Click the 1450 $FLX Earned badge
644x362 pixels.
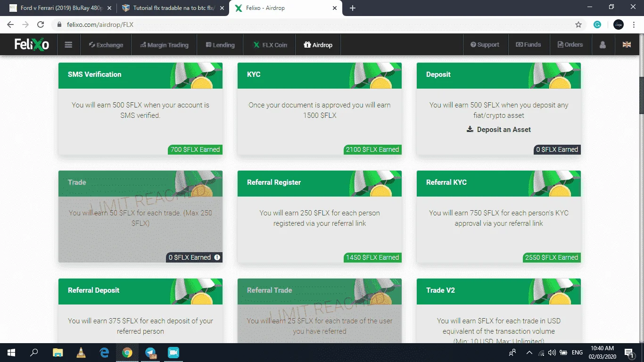(372, 257)
